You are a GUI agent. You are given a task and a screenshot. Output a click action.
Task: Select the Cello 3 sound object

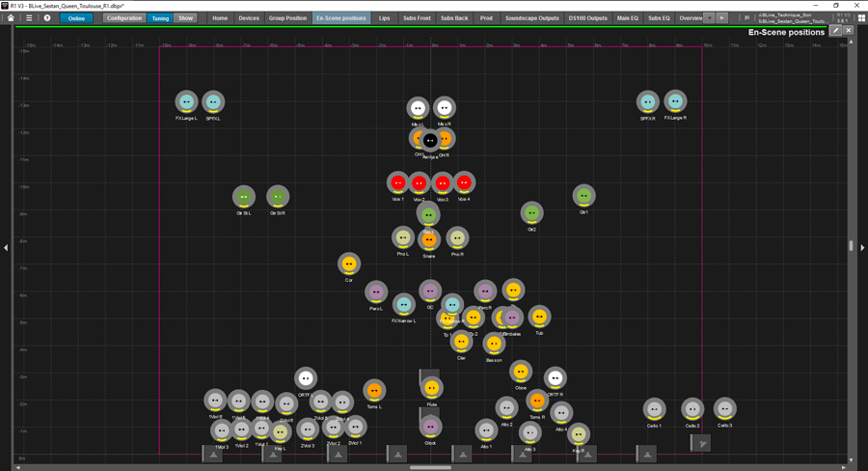[724, 409]
